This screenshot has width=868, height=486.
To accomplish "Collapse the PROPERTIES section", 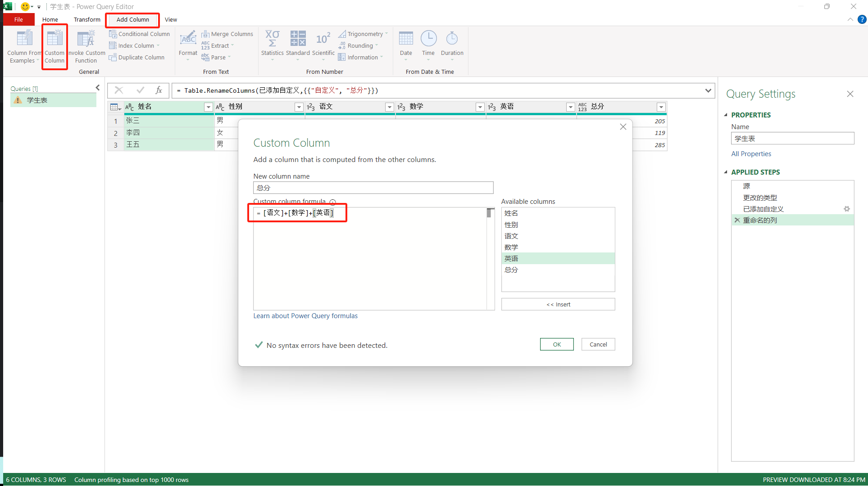I will [x=726, y=115].
